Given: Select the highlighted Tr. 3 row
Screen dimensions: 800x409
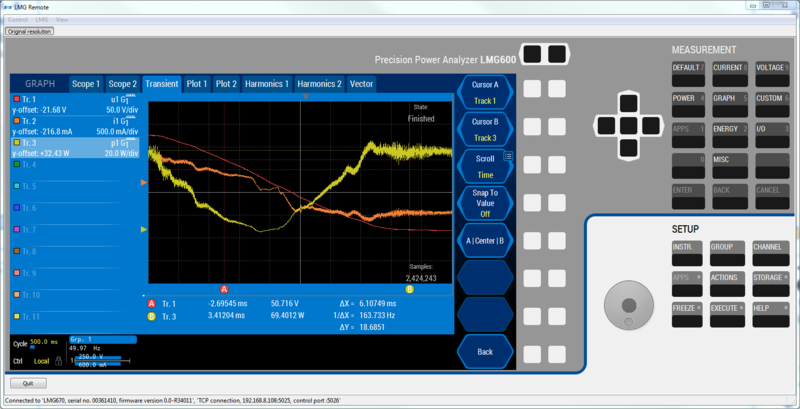Looking at the screenshot, I should [x=76, y=148].
